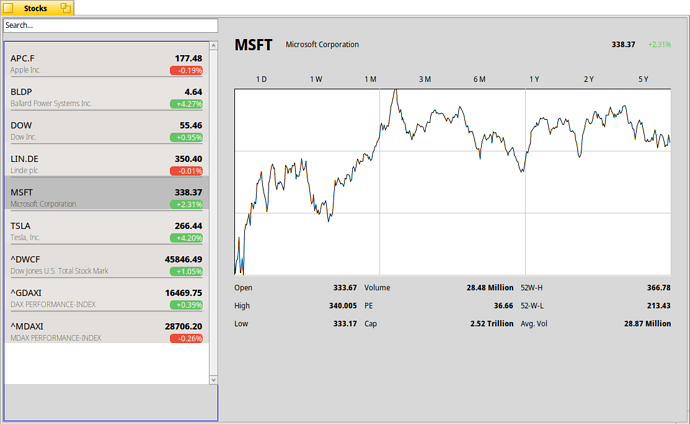
Task: Click the MSFT price line chart
Action: coord(453,182)
